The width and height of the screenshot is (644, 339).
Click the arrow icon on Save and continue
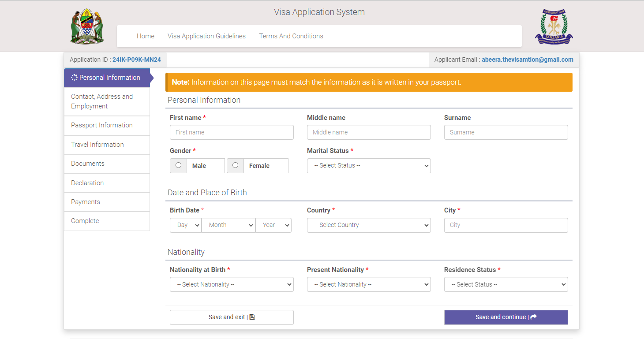(x=533, y=317)
